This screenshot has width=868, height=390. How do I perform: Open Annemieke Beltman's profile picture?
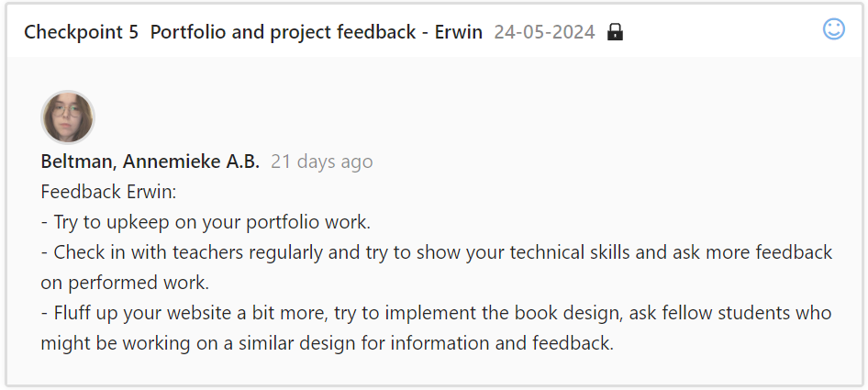click(x=68, y=117)
